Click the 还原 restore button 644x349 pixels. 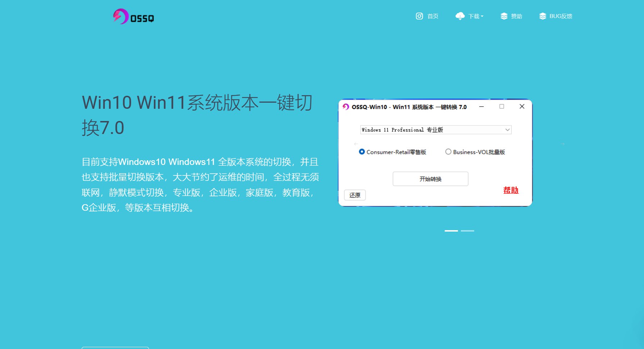pos(355,195)
